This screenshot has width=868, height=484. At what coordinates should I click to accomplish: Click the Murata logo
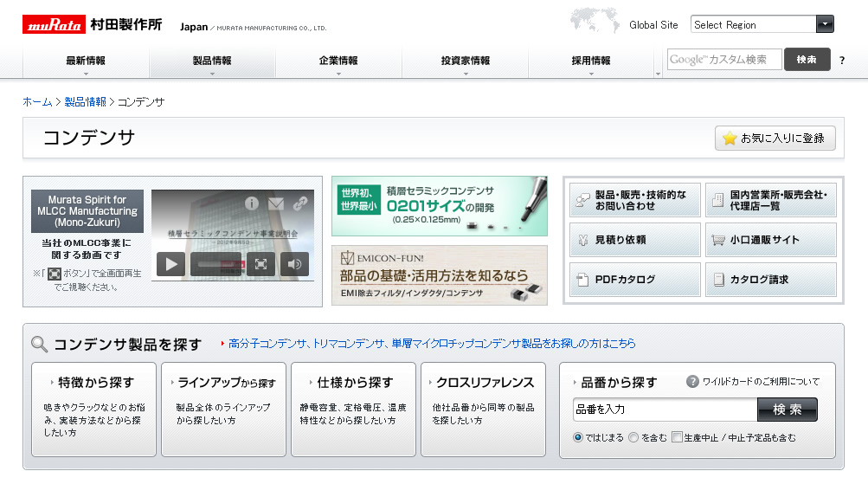pyautogui.click(x=54, y=24)
